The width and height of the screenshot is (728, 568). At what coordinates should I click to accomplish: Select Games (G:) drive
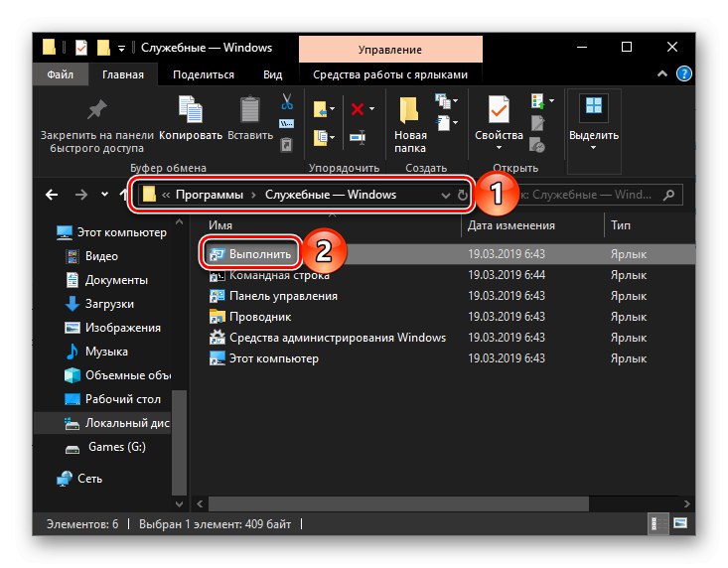[x=106, y=447]
